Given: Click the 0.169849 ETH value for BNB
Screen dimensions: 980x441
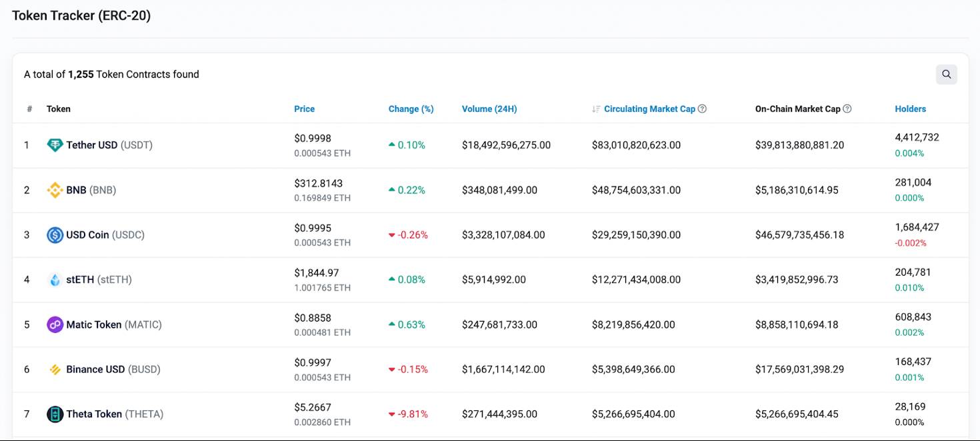Looking at the screenshot, I should point(323,198).
